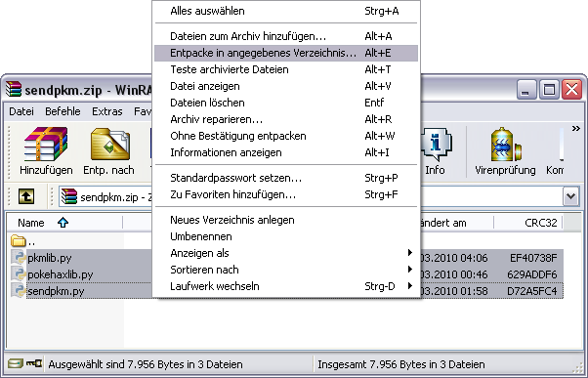Screen dimensions: 588x378
Task: Expand the Sortieren nach submenu
Action: pyautogui.click(x=410, y=270)
